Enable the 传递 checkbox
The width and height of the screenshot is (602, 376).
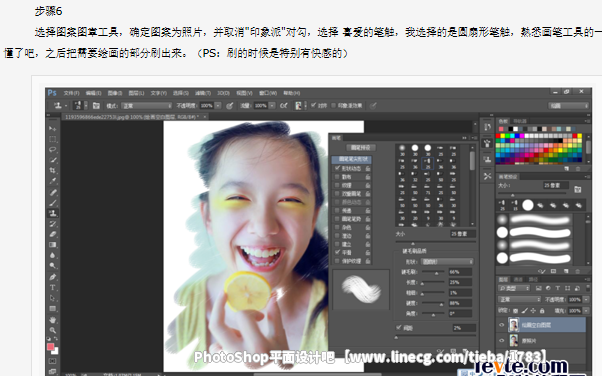[x=337, y=210]
